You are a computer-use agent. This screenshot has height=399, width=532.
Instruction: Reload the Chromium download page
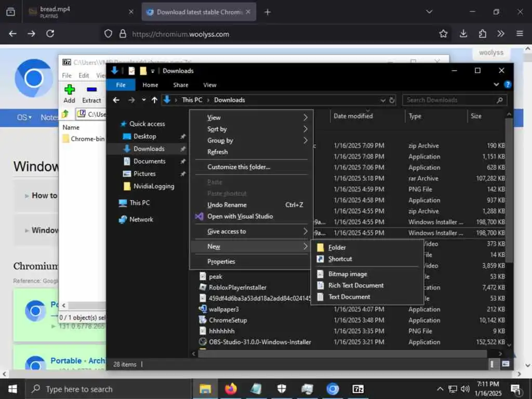(x=50, y=34)
